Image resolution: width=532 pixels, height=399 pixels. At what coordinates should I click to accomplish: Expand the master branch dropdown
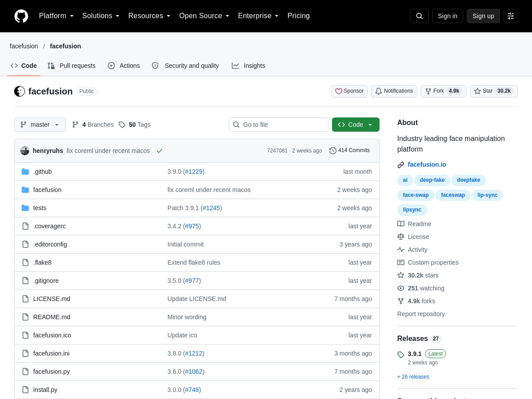[40, 125]
